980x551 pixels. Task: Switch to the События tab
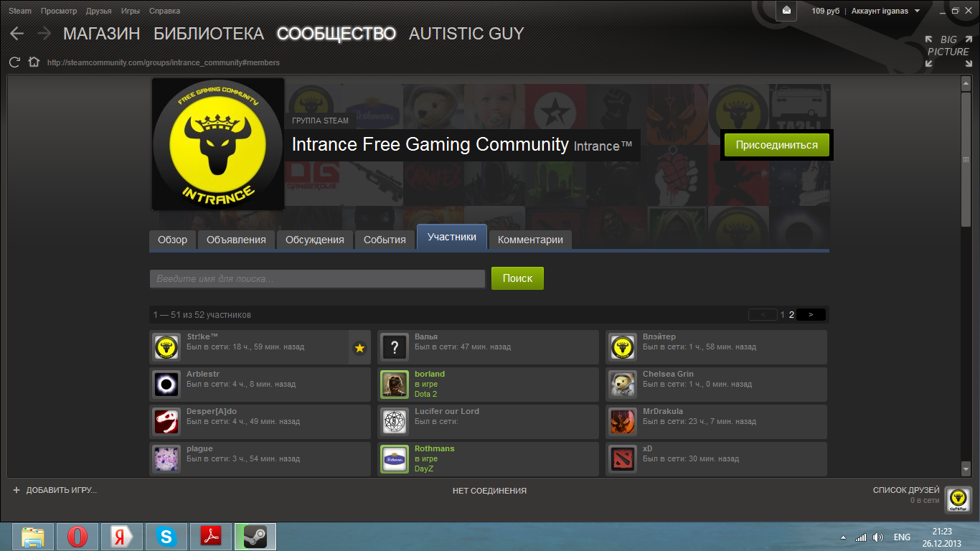(385, 240)
